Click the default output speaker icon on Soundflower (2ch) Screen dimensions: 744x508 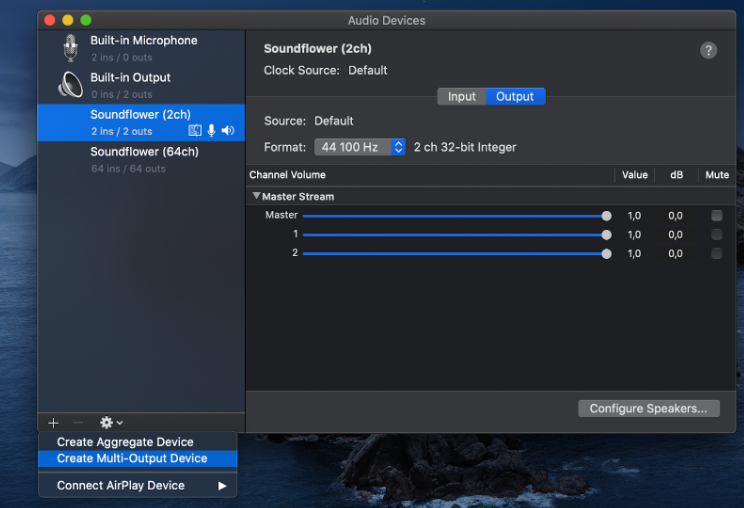(x=228, y=131)
